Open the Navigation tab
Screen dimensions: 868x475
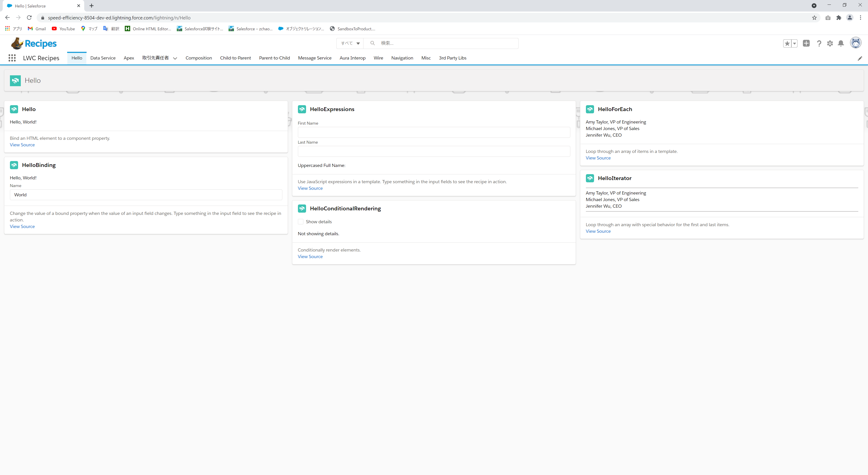[402, 58]
